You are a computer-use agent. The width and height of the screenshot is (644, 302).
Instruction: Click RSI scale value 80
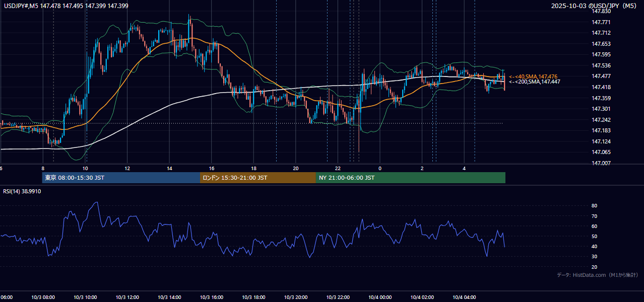pyautogui.click(x=594, y=206)
